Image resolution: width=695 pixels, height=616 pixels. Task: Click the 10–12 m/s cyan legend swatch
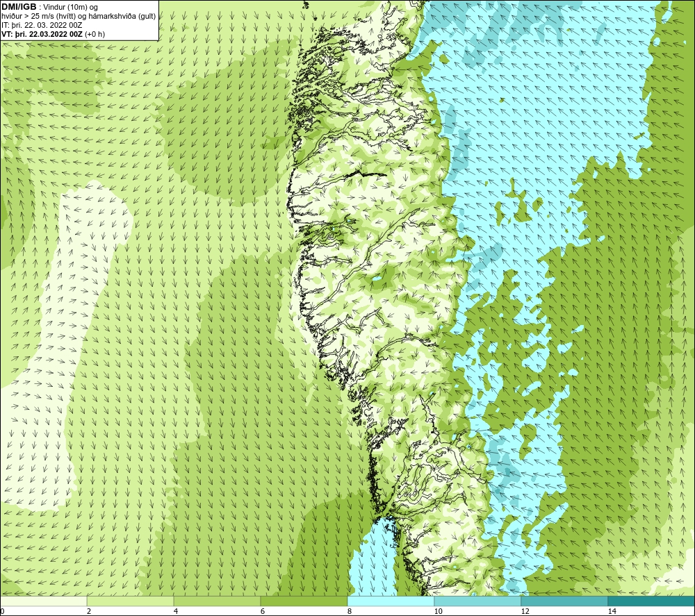(x=478, y=601)
